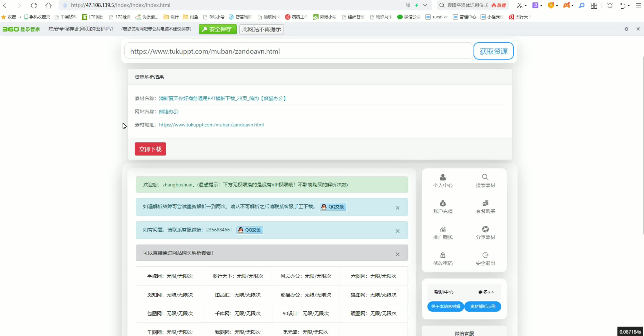
Task: Click the lightning speed mode icon
Action: (x=417, y=5)
